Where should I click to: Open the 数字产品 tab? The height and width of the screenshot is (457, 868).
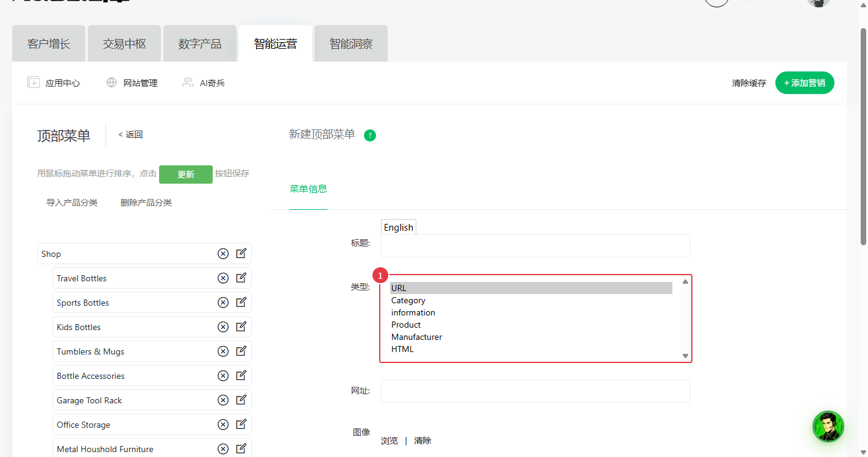coord(200,44)
